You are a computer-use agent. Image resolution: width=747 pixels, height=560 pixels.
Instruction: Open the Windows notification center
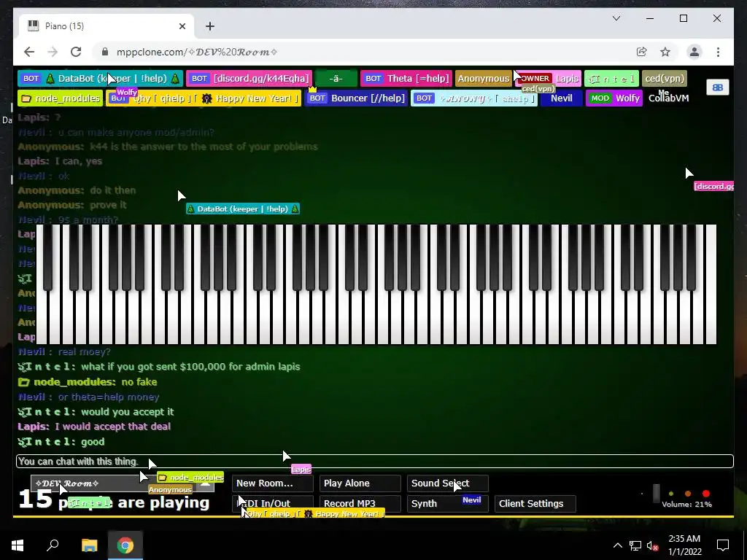tap(723, 545)
